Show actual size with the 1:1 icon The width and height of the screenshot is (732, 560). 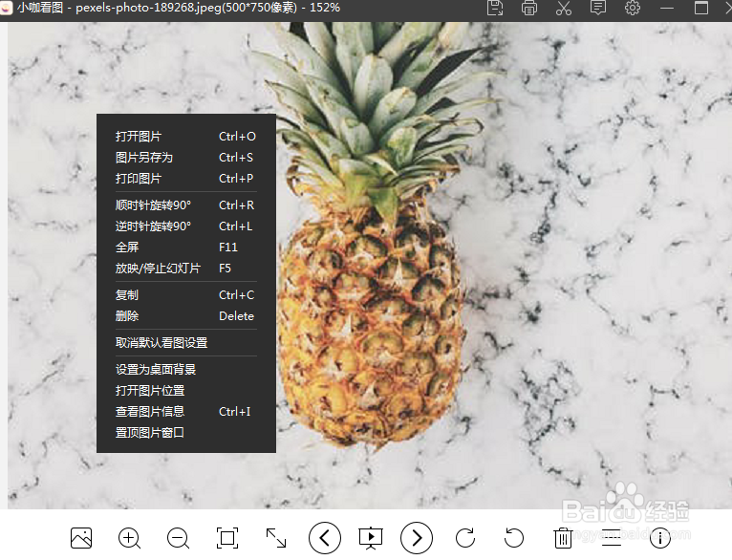[x=227, y=538]
